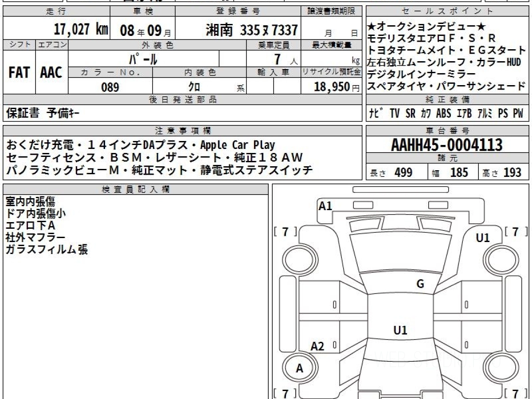Click the 走行 column header
The height and width of the screenshot is (399, 532).
pyautogui.click(x=55, y=12)
